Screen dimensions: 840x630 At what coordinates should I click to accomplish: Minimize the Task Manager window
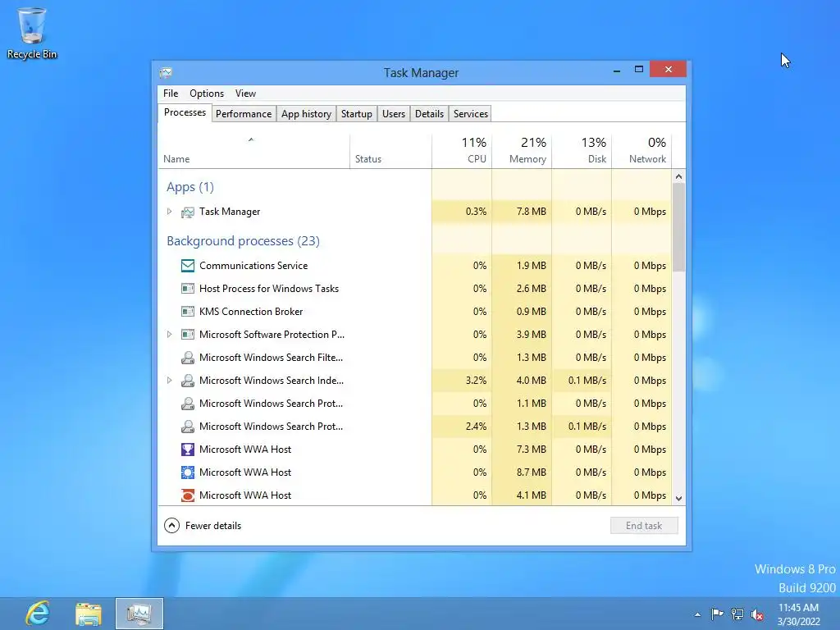(x=617, y=70)
